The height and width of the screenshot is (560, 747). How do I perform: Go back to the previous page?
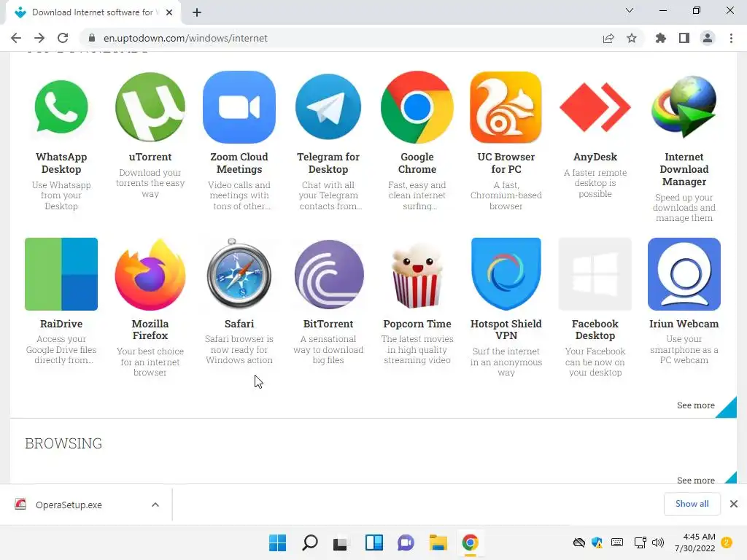pos(16,38)
